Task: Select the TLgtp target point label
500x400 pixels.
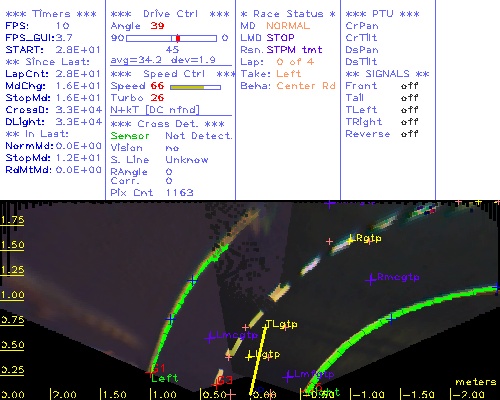Action: click(x=281, y=324)
